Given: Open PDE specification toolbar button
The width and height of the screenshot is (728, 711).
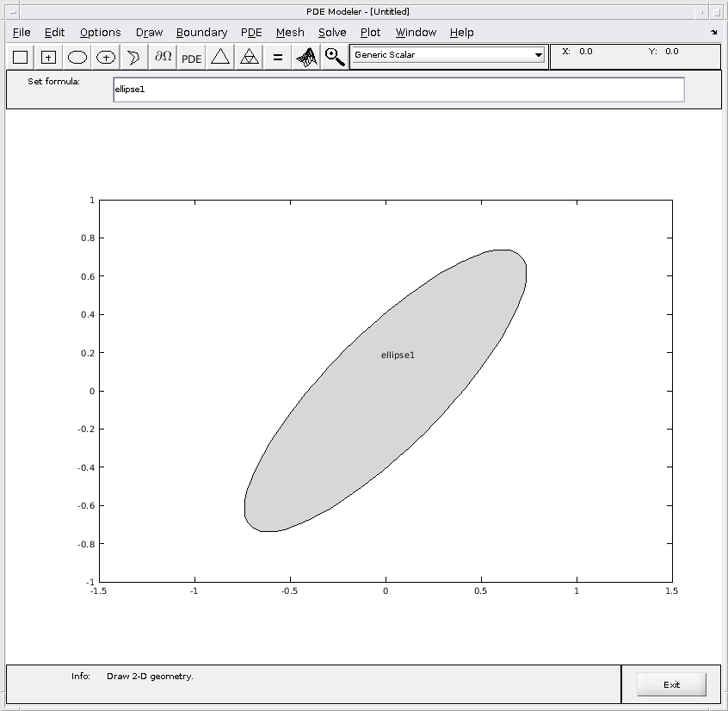Looking at the screenshot, I should [x=191, y=57].
